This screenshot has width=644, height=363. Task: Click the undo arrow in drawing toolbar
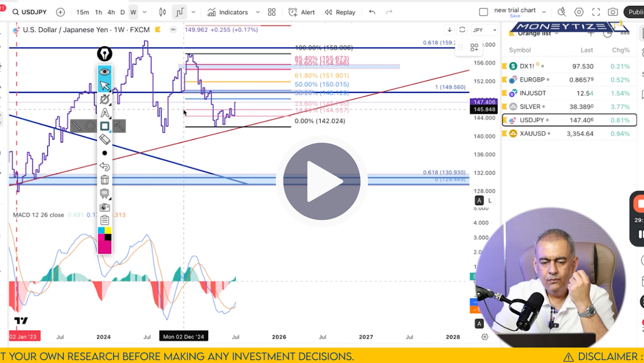105,166
